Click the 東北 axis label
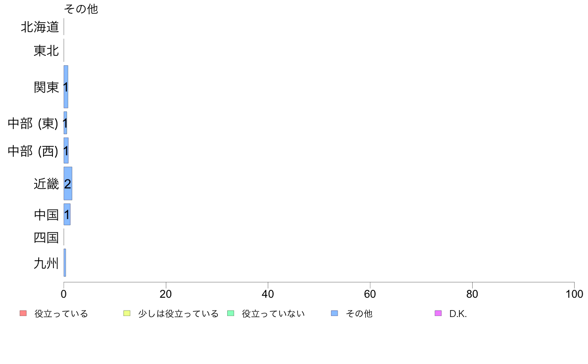588x364 pixels. [x=47, y=50]
